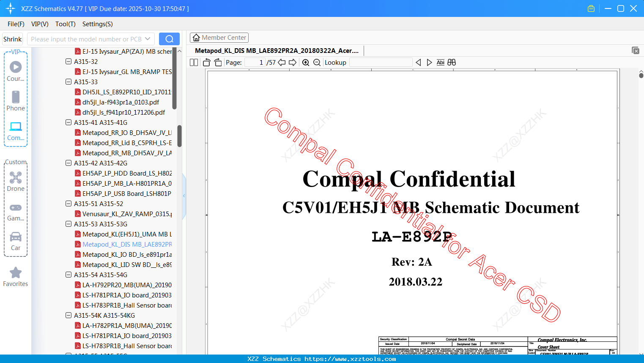This screenshot has width=644, height=363.
Task: Collapse the A315-54 A315-54G node
Action: [x=69, y=275]
